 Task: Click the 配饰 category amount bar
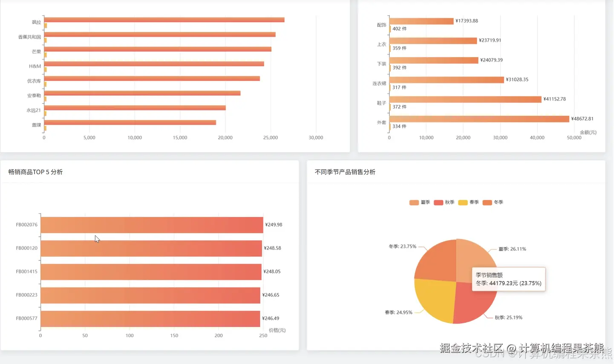pyautogui.click(x=421, y=21)
